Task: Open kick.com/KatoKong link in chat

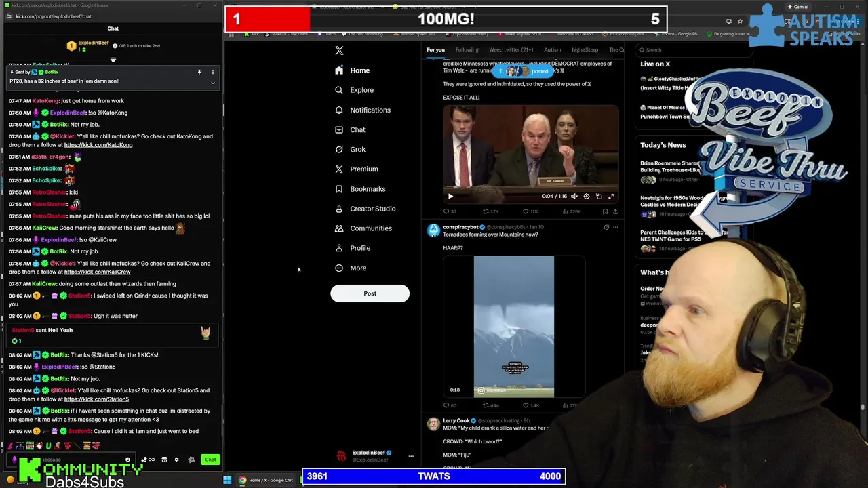Action: pyautogui.click(x=98, y=145)
